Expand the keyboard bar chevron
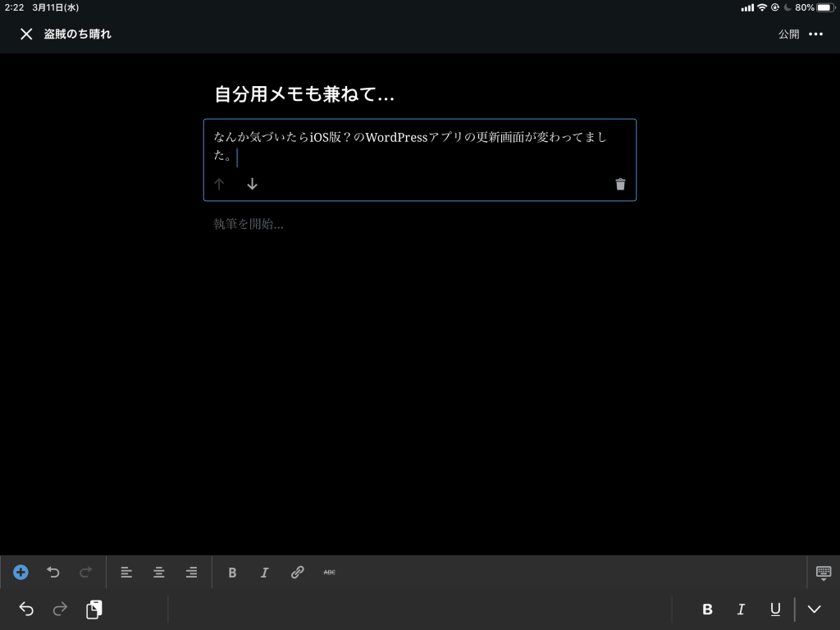This screenshot has height=630, width=840. [814, 609]
